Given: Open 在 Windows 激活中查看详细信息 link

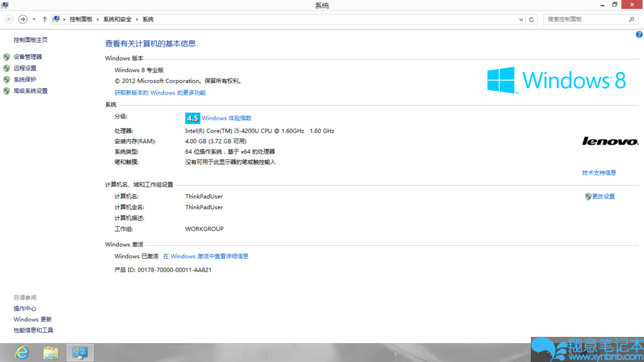Looking at the screenshot, I should coord(206,256).
